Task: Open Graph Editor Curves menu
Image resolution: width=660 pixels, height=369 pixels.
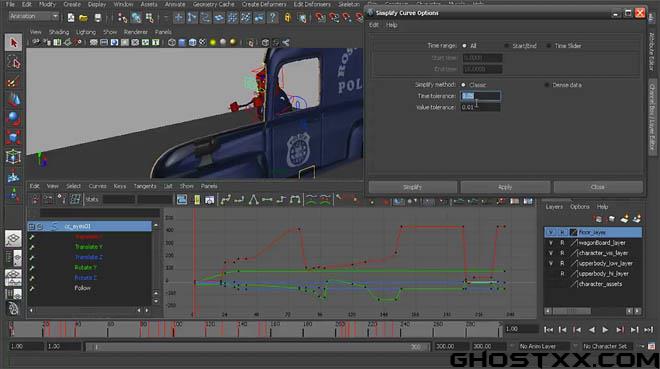Action: point(97,186)
